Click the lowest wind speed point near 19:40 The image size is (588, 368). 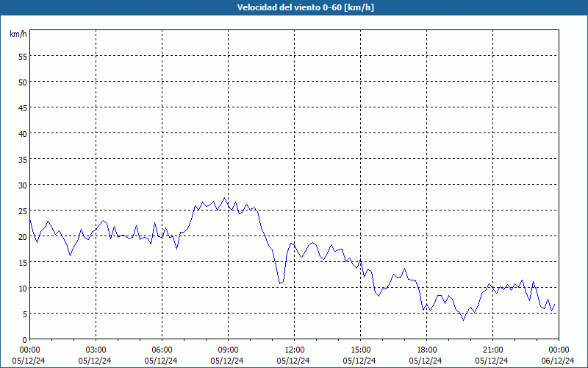pos(464,320)
